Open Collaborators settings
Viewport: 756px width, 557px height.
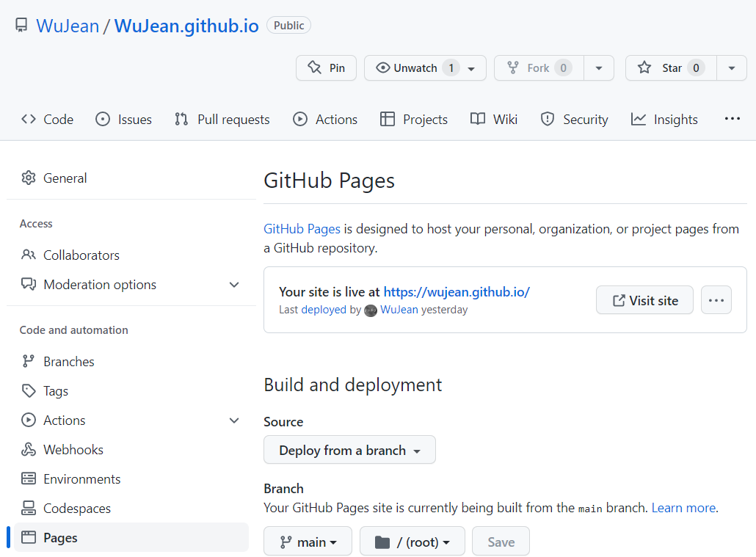click(x=131, y=255)
